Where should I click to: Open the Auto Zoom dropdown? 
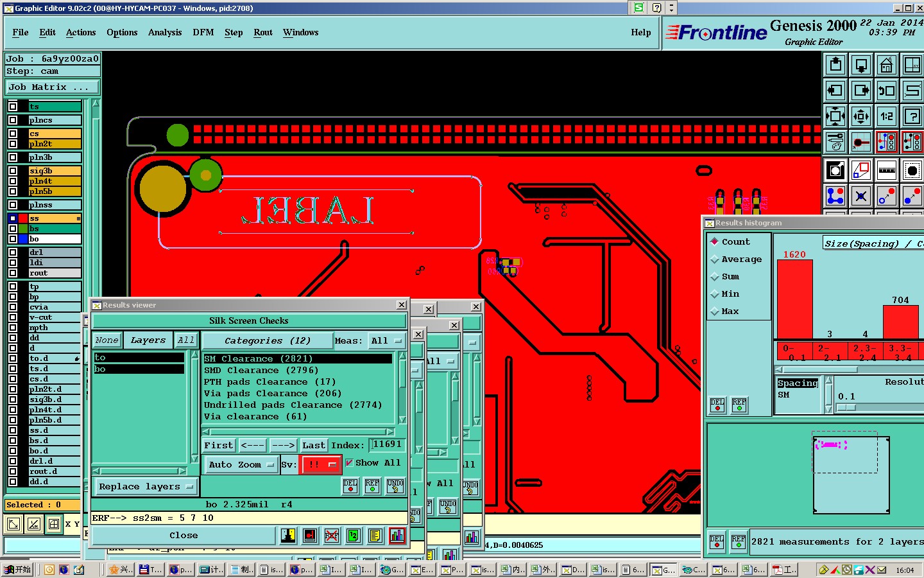point(241,464)
